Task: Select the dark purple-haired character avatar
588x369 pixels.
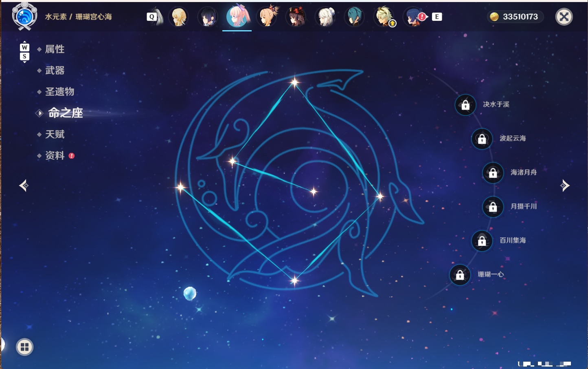Action: [208, 17]
